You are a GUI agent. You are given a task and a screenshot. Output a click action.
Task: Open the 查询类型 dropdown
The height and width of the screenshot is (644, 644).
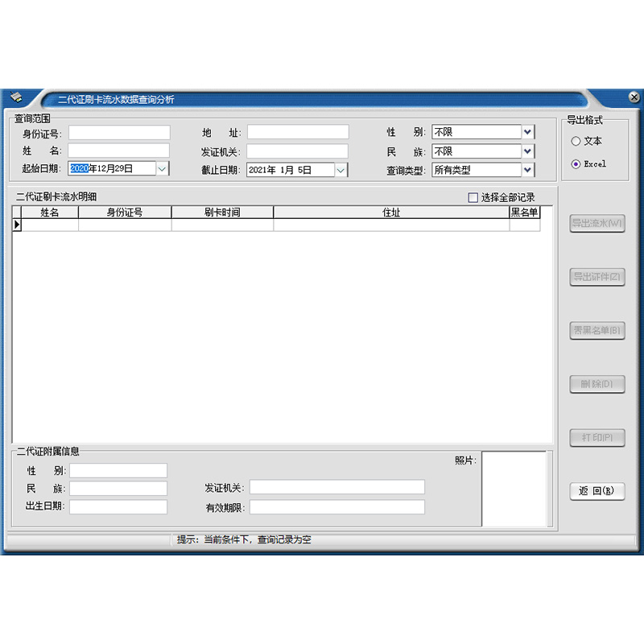click(x=528, y=170)
